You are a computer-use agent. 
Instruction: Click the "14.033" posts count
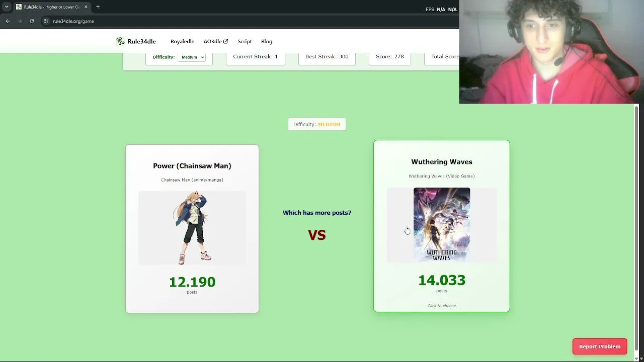[442, 280]
